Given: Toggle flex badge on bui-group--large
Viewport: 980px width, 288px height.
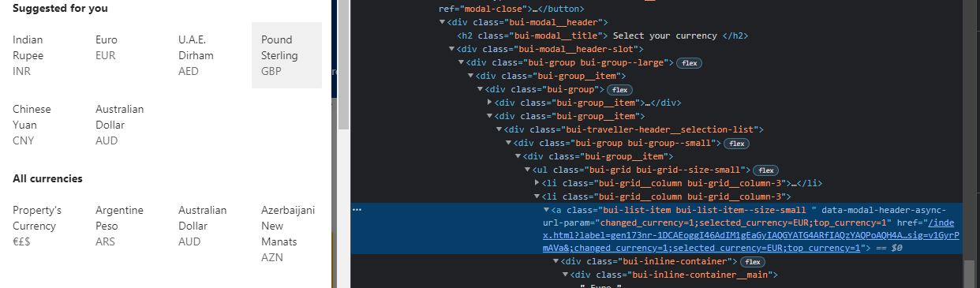Looking at the screenshot, I should pos(690,62).
